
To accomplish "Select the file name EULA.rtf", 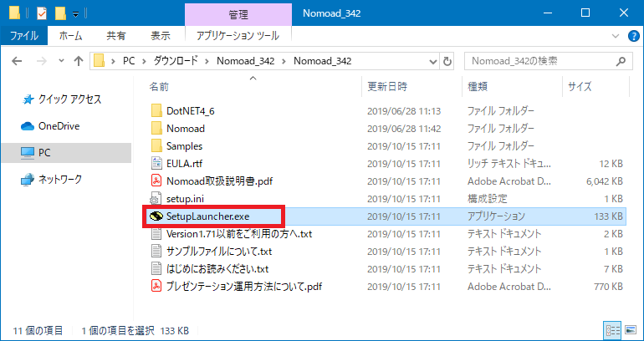I will [x=185, y=163].
